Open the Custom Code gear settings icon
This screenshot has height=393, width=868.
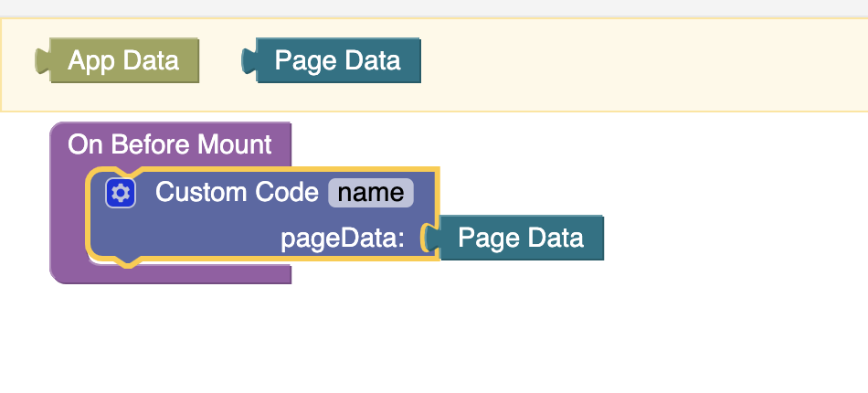pos(121,193)
